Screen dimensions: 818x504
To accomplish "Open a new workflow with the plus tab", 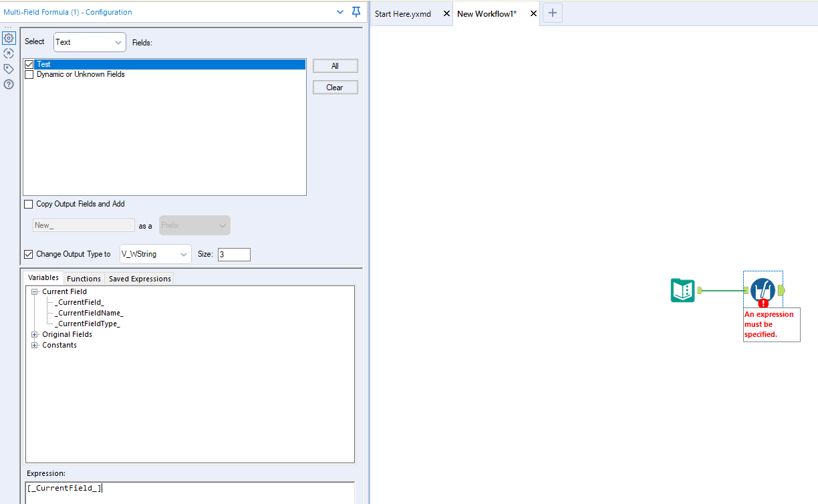I will [552, 13].
